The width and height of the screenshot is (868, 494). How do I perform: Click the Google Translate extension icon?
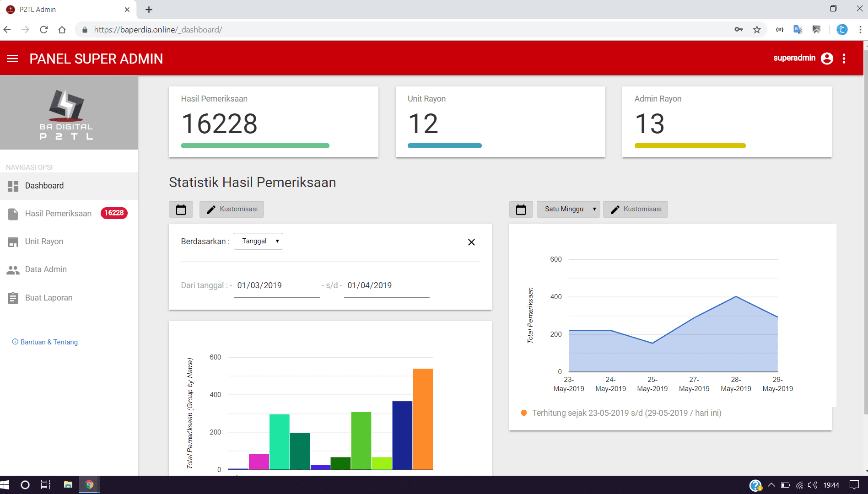point(798,30)
